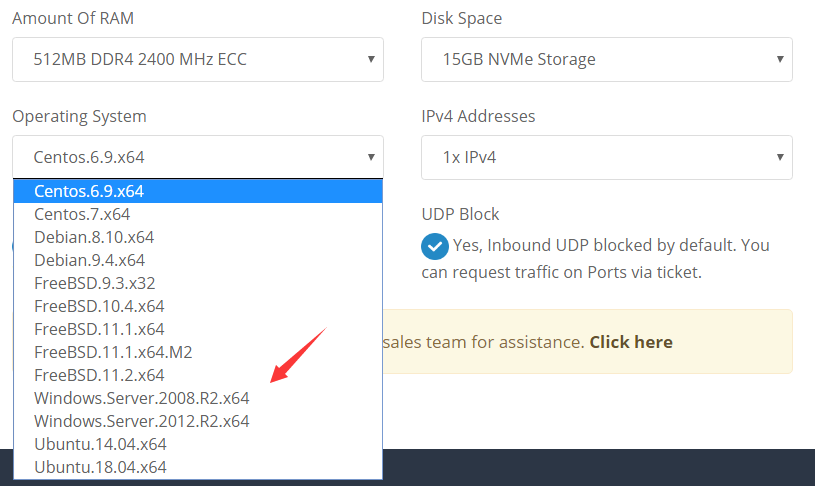Choose Windows.Server.2008.R2.x64 option

coord(198,398)
